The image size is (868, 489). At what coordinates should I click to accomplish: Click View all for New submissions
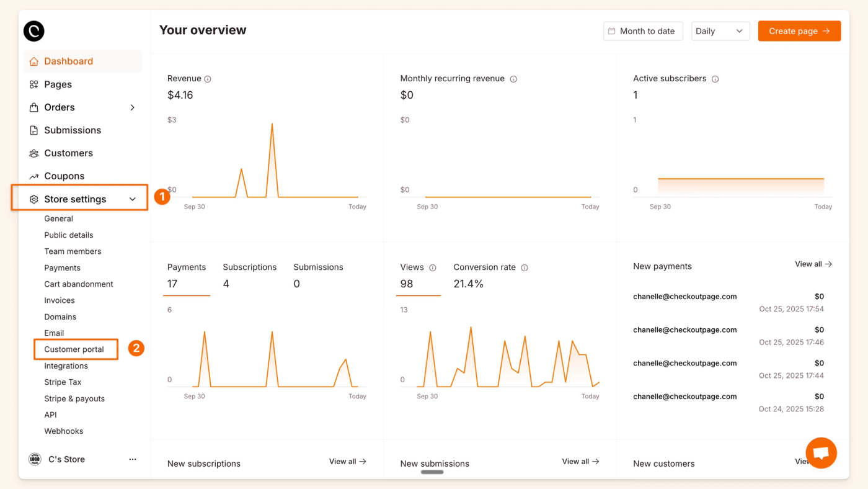(581, 462)
